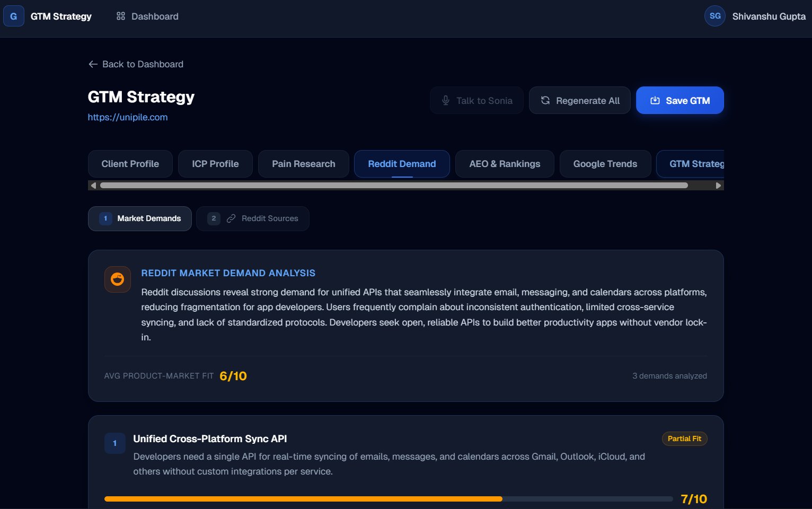Click the G logo icon in header
The height and width of the screenshot is (509, 812).
(x=14, y=16)
